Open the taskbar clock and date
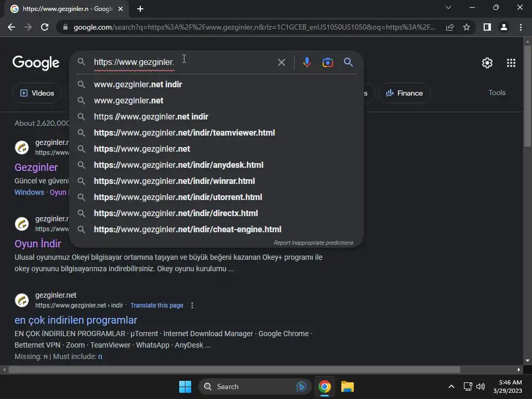532x399 pixels. (x=508, y=387)
